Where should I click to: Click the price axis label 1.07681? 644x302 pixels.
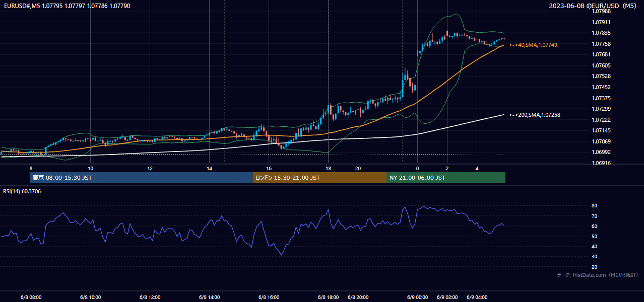(x=601, y=55)
